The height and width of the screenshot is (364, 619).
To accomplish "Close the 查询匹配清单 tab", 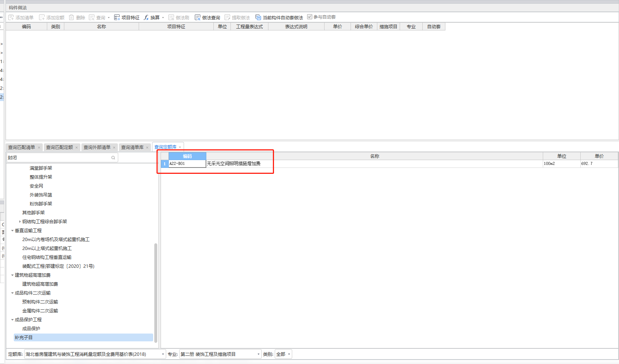I will (x=39, y=148).
